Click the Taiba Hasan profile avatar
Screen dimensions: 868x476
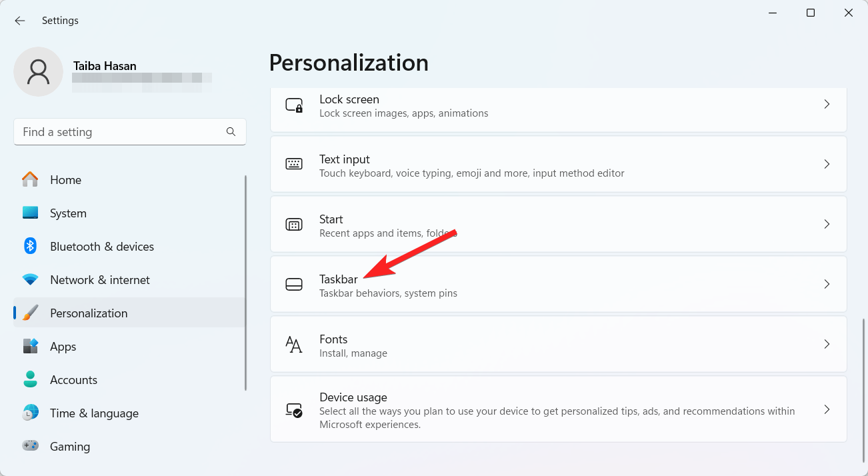pos(39,71)
